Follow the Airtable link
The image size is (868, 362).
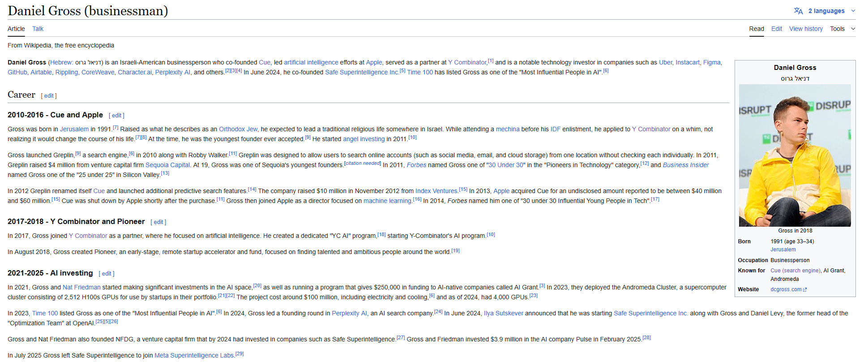tap(41, 72)
